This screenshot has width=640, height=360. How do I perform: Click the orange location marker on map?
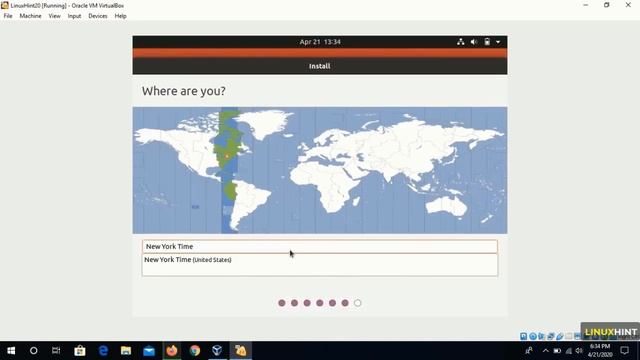[x=227, y=156]
